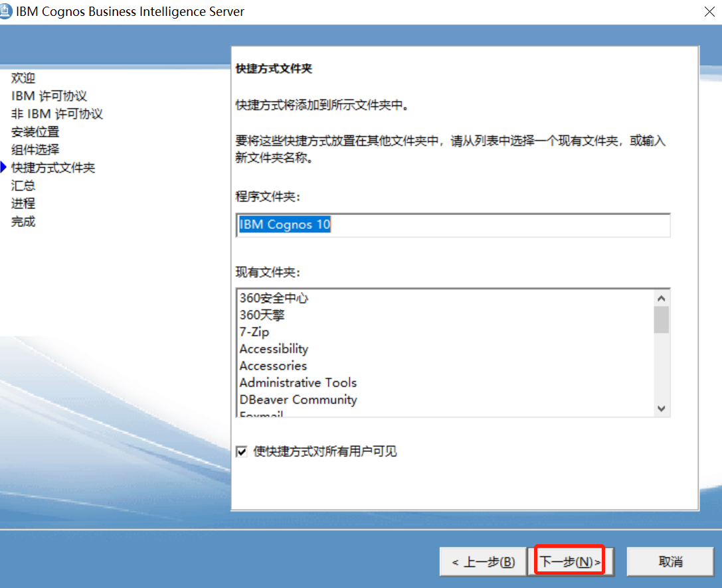Close the IBM Cognos installer window

tap(709, 11)
